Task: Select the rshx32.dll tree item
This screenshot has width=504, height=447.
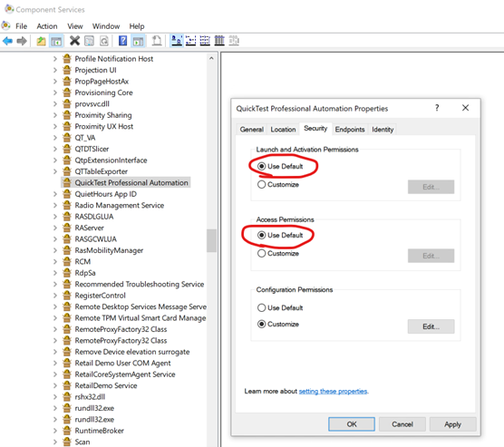Action: click(x=90, y=397)
